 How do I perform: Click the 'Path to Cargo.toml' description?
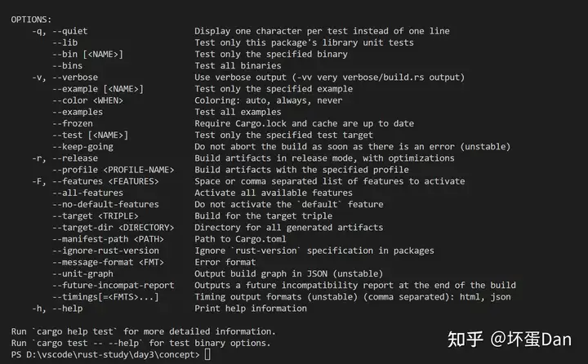[x=240, y=239]
